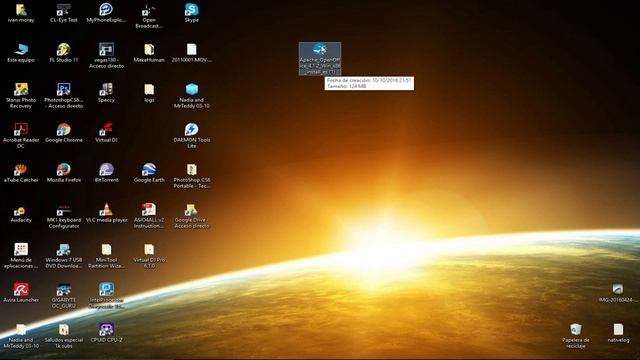This screenshot has width=640, height=360.
Task: Click the Speccy desktop icon
Action: point(106,90)
